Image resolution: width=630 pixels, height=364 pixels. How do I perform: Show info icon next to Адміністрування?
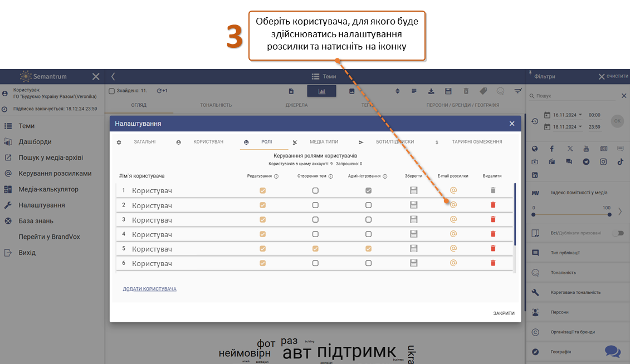(385, 176)
